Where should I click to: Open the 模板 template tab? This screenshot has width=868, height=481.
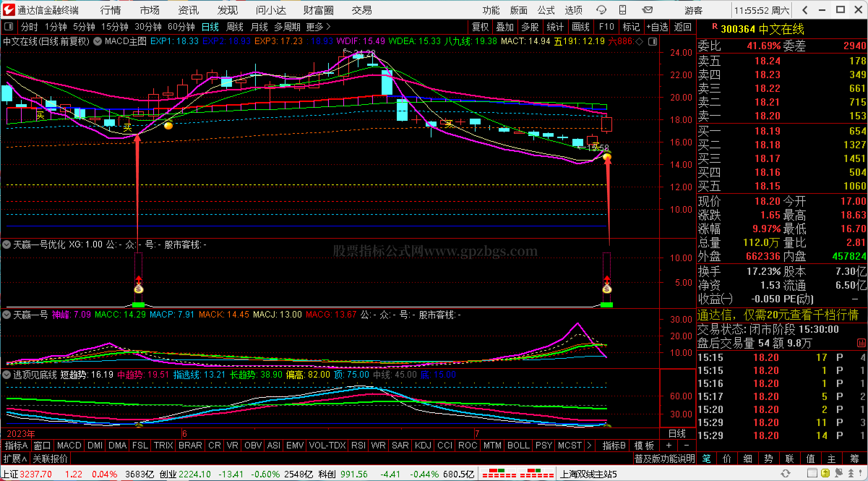click(x=644, y=445)
